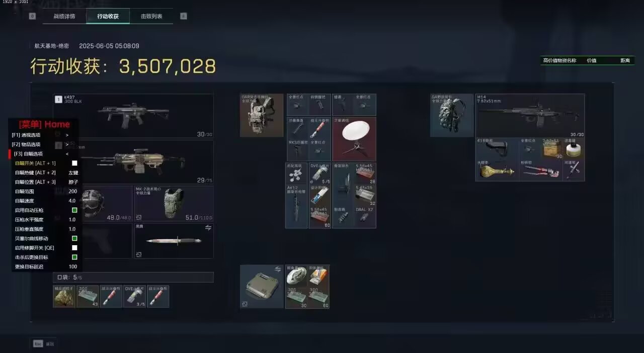Select the green safe box container

[x=262, y=286]
